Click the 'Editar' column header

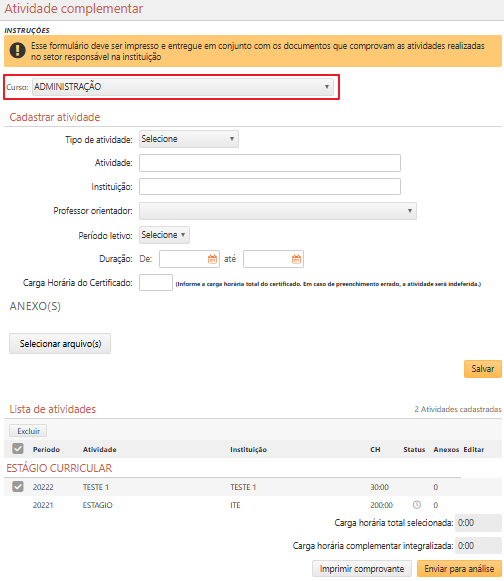click(x=474, y=449)
